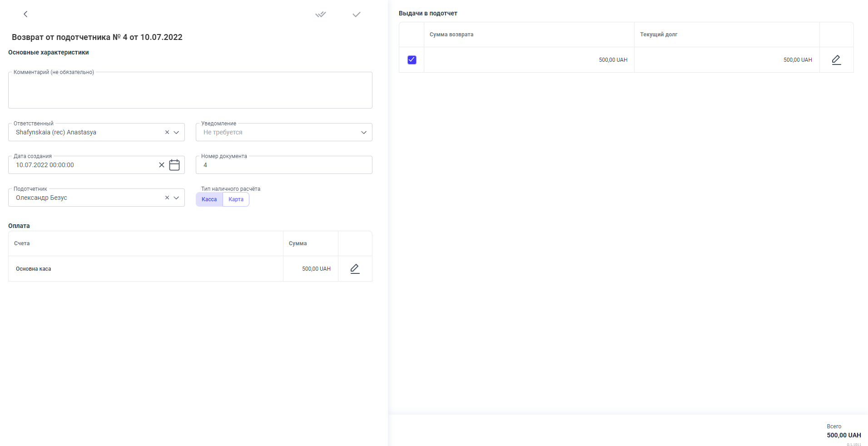
Task: Select Касса cash payment type
Action: tap(209, 199)
